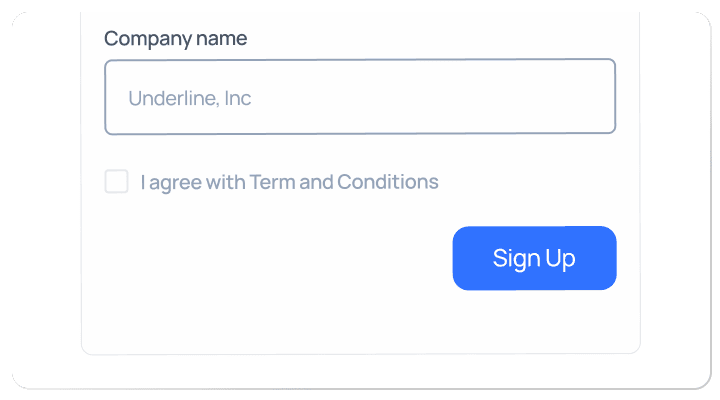The image size is (720, 400).
Task: Enable the agreement checkbox beside Term and Conditions
Action: pos(117,182)
